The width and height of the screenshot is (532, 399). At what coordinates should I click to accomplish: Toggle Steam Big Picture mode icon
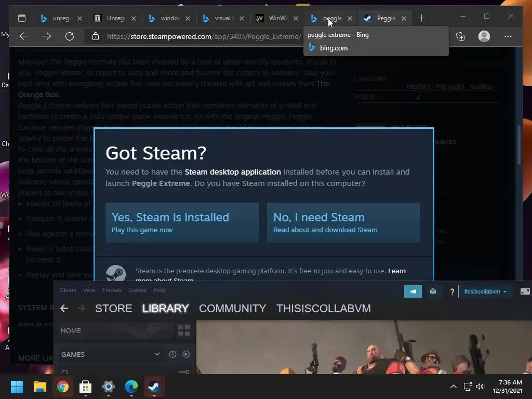(x=525, y=291)
